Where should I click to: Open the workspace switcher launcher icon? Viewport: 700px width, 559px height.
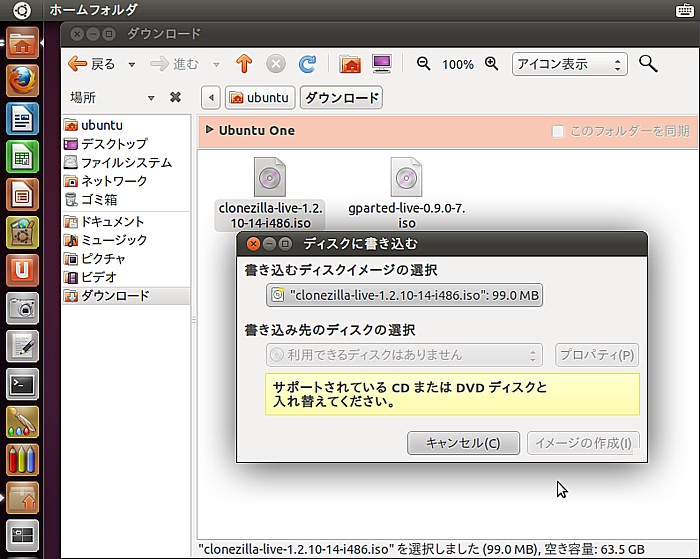pos(22,536)
